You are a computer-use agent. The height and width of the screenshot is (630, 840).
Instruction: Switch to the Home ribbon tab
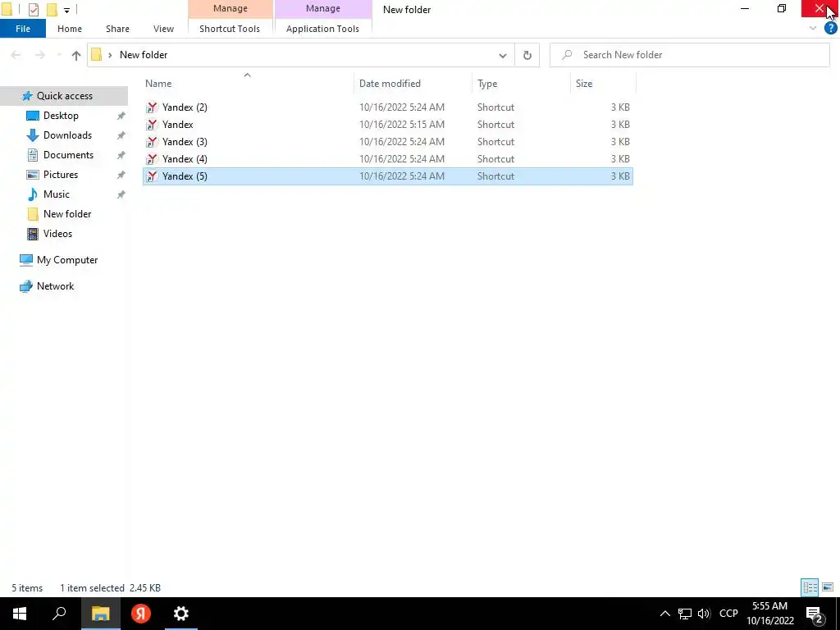[x=70, y=29]
